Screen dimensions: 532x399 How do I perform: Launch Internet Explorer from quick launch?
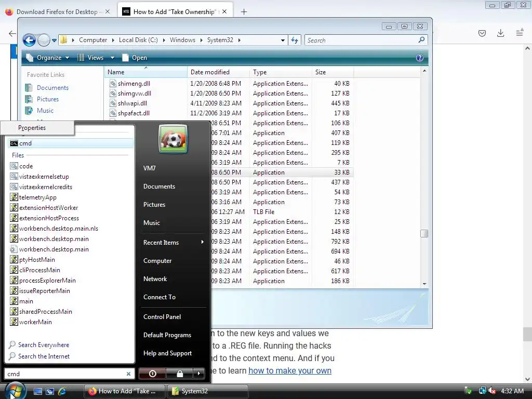click(x=62, y=391)
